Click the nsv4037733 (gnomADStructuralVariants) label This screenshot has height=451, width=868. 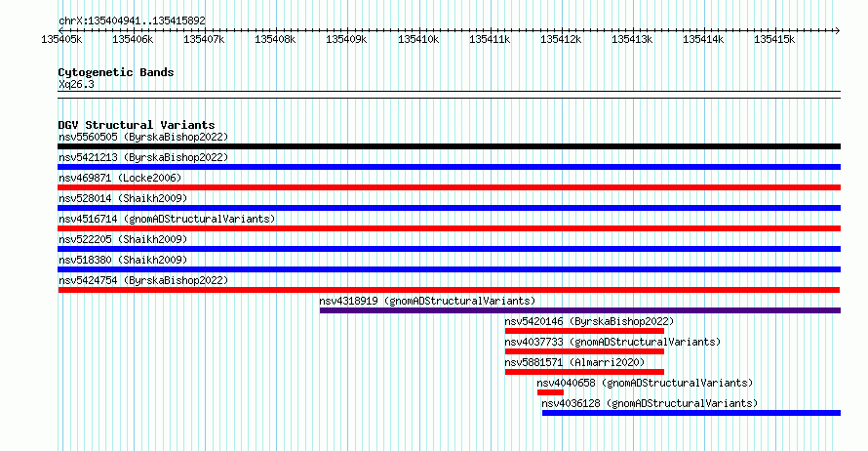click(612, 342)
